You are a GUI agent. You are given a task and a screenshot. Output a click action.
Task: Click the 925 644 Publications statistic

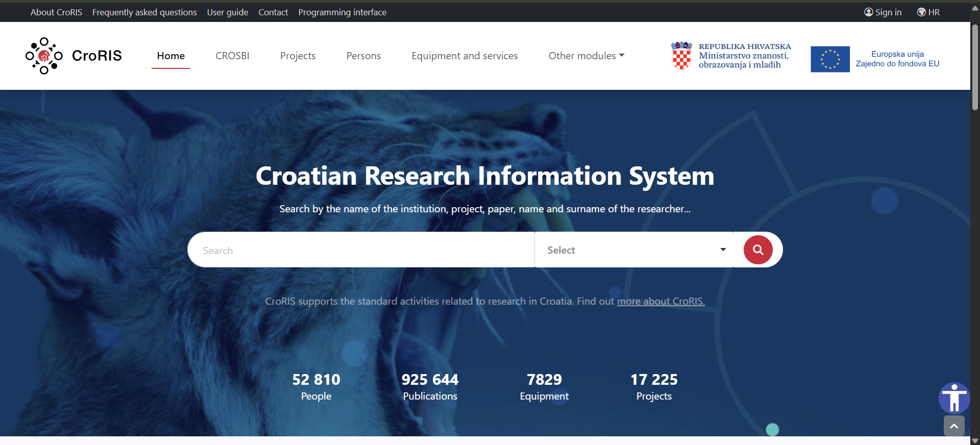430,387
